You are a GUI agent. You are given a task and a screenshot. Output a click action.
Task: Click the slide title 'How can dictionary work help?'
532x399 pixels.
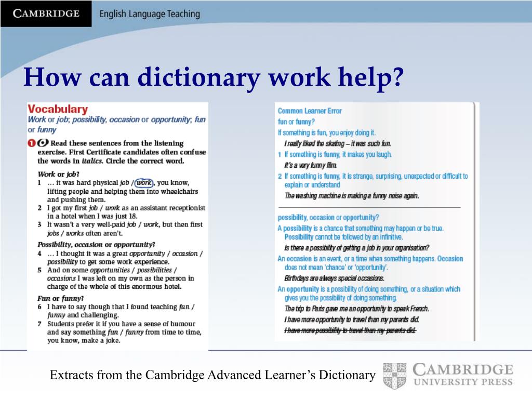pos(214,77)
